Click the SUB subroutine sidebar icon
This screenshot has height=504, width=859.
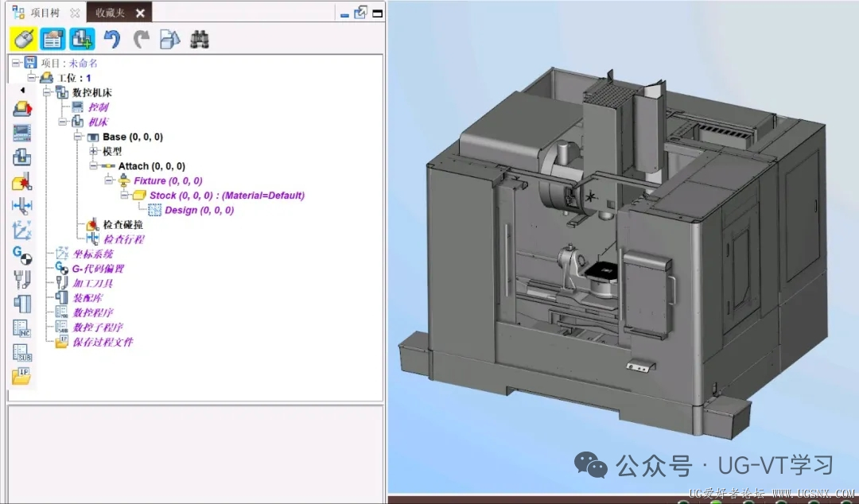coord(22,352)
